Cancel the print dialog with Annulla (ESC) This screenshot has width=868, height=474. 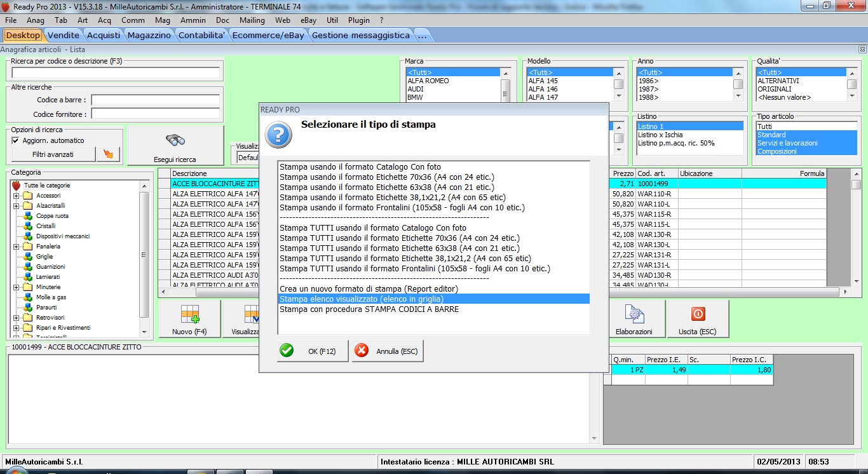tap(388, 351)
